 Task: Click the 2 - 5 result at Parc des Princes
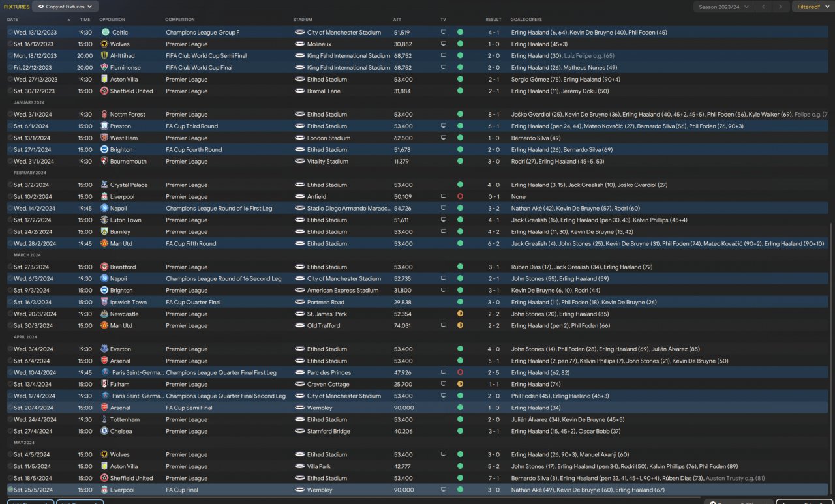(x=494, y=372)
